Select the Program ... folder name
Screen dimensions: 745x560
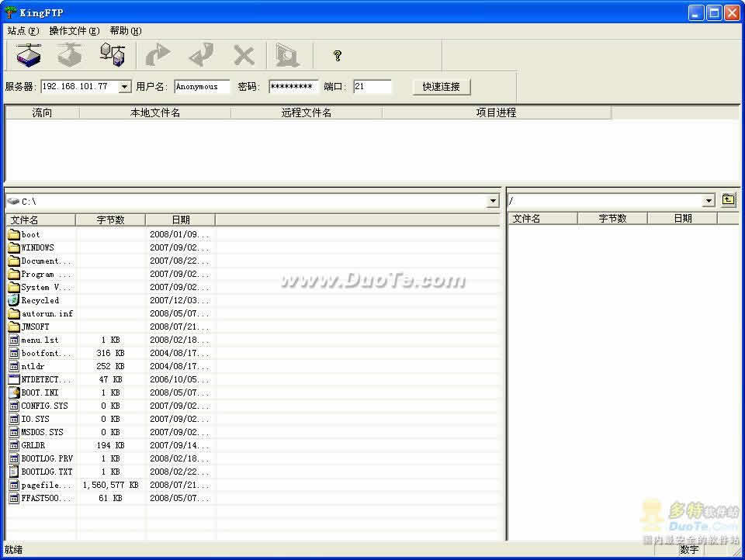[x=46, y=275]
